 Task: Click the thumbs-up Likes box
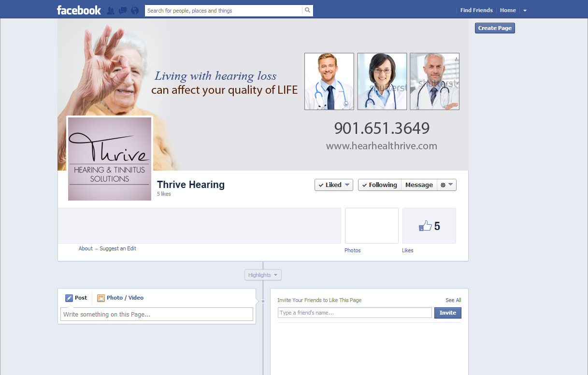tap(429, 226)
